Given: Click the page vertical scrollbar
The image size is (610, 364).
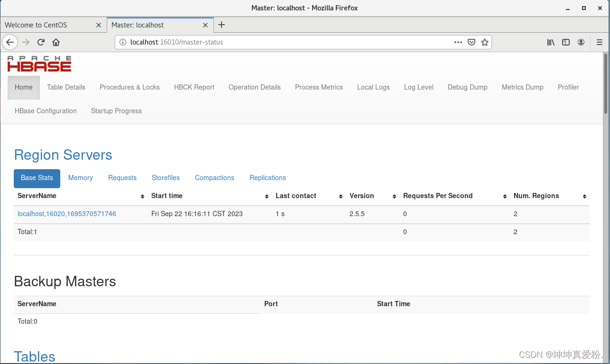Looking at the screenshot, I should pyautogui.click(x=606, y=83).
